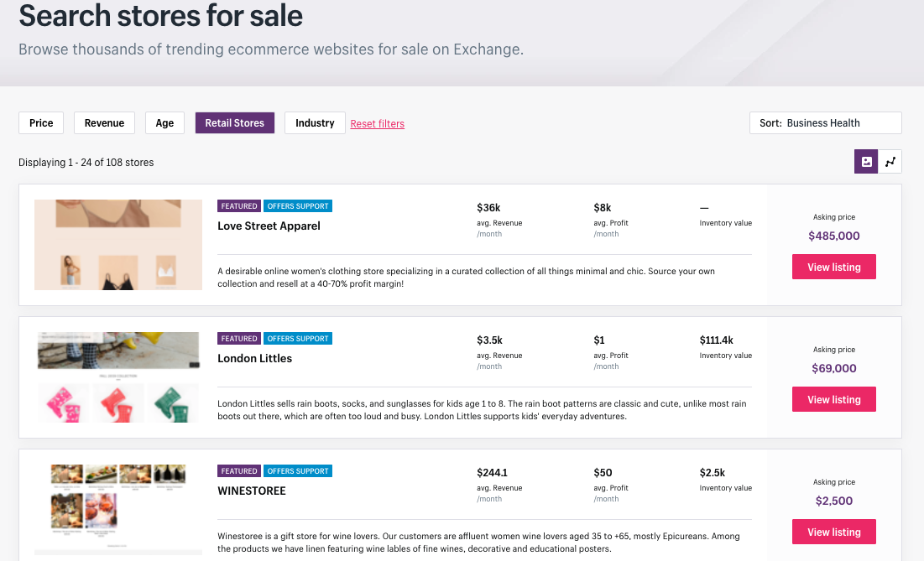Open the Price filter
This screenshot has width=924, height=561.
coord(40,122)
